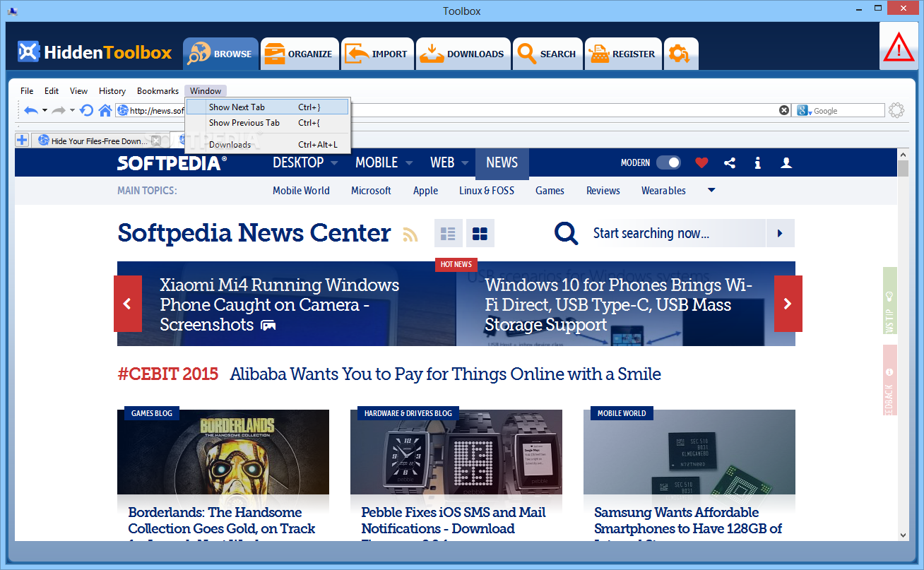This screenshot has width=924, height=570.
Task: Click the RSS feed icon
Action: pyautogui.click(x=410, y=234)
